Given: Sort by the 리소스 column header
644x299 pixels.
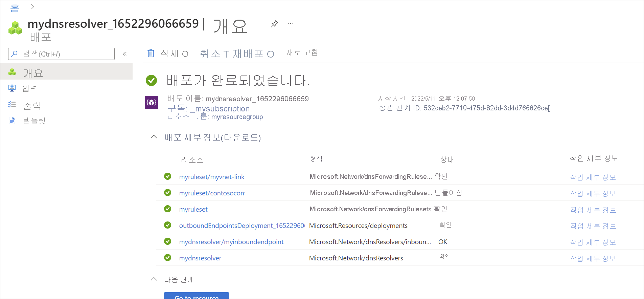Looking at the screenshot, I should pos(192,159).
